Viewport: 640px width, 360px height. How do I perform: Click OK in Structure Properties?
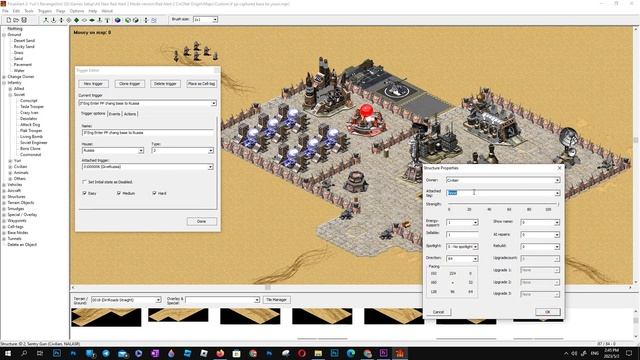(548, 312)
